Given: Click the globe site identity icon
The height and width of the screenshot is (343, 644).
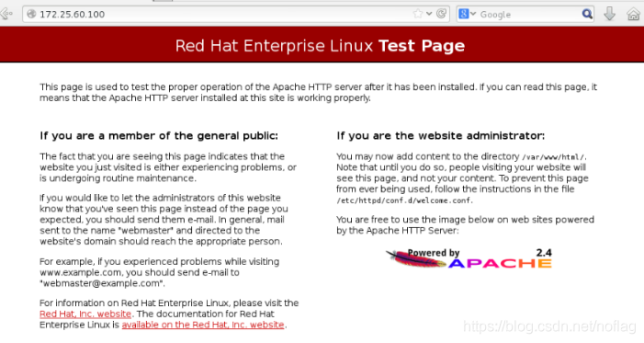Looking at the screenshot, I should point(31,14).
